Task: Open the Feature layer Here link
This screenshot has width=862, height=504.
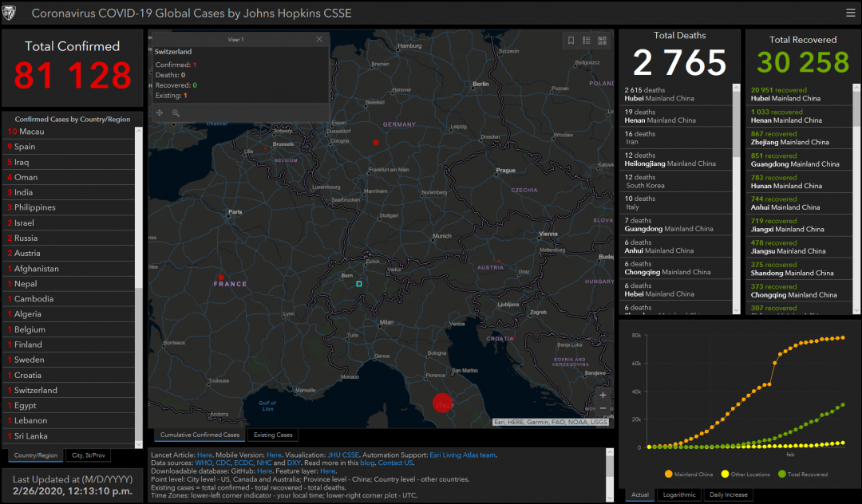Action: 328,471
